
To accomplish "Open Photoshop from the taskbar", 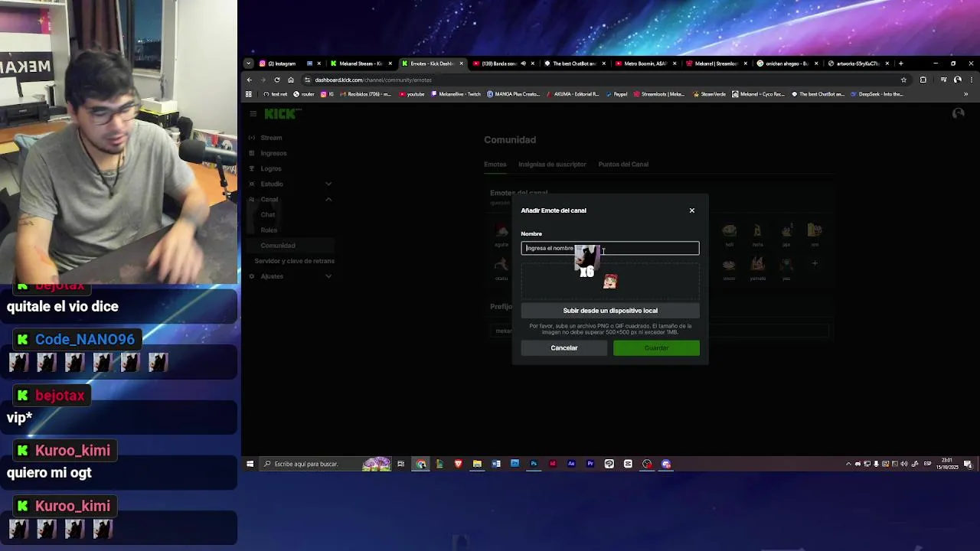I will [534, 464].
